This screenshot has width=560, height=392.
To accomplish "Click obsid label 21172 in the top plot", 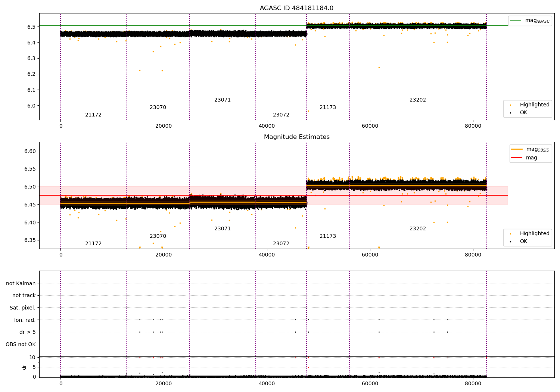I will coord(93,115).
